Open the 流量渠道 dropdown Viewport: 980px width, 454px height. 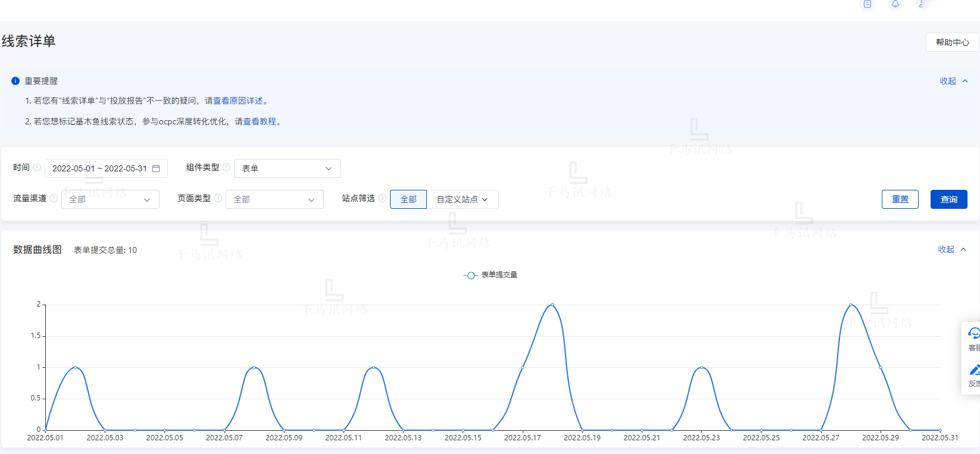[x=110, y=199]
